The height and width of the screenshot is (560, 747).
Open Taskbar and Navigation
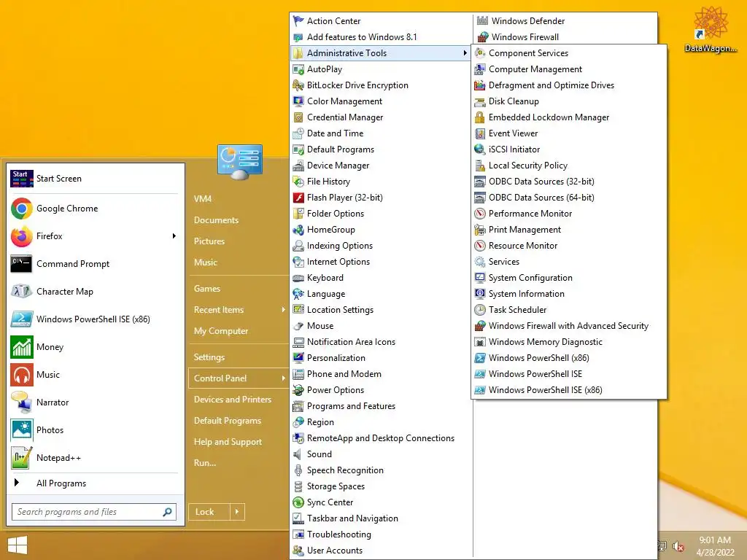coord(352,518)
